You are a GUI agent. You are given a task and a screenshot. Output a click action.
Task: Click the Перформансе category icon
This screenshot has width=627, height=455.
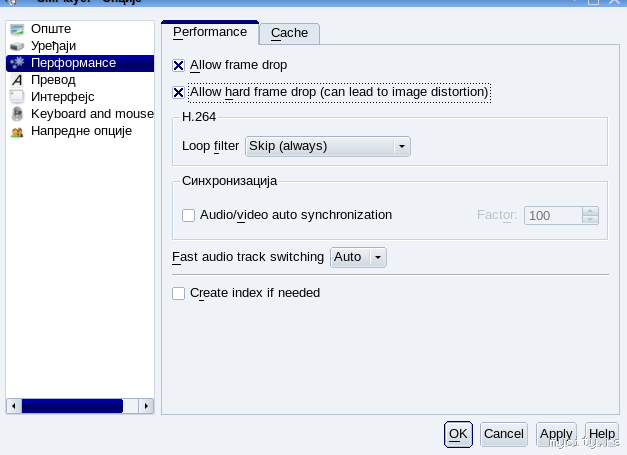(x=16, y=63)
